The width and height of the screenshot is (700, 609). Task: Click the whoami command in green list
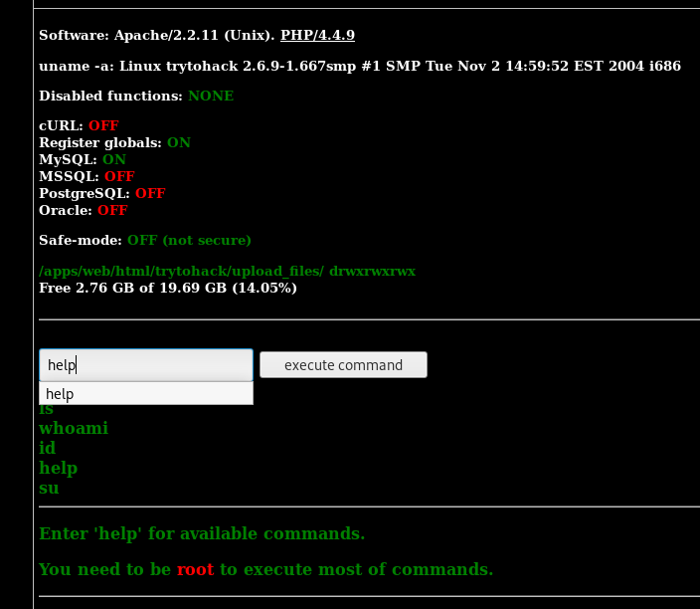(74, 429)
